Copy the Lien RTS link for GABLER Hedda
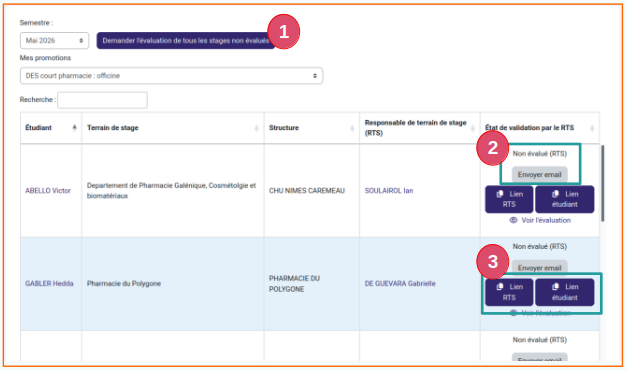Viewport: 627px width, 370px height. (509, 292)
